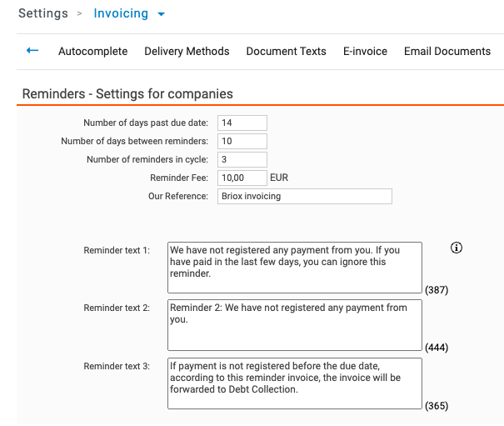Click the info icon beside reminder text
This screenshot has height=426, width=504.
pos(456,248)
